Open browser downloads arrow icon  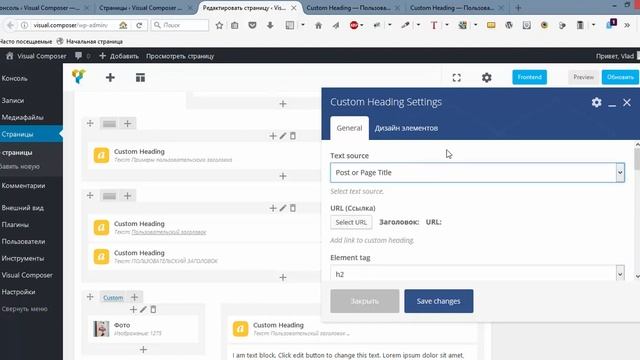[x=270, y=25]
